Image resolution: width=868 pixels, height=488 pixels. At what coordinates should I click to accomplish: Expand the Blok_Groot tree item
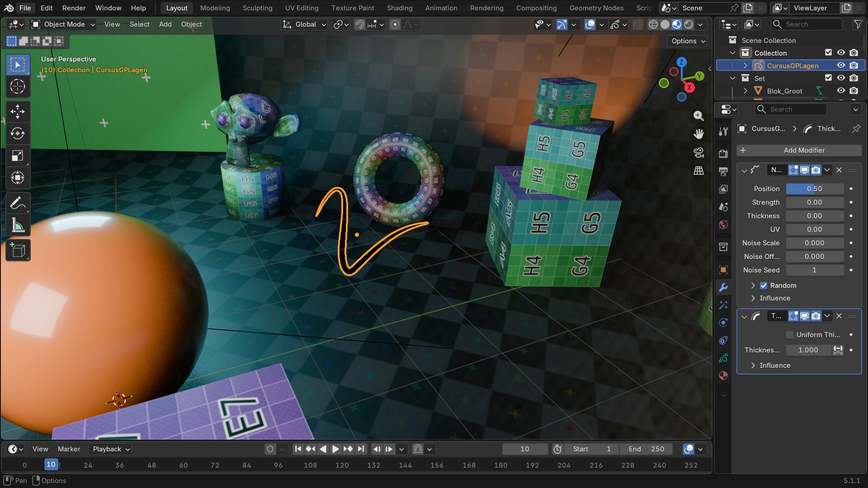(x=745, y=91)
